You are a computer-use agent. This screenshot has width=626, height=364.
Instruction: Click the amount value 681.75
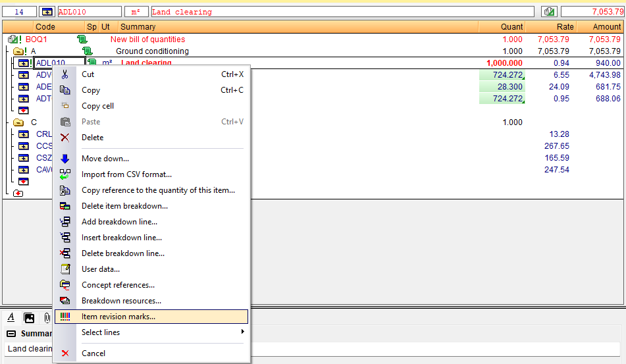pos(608,87)
